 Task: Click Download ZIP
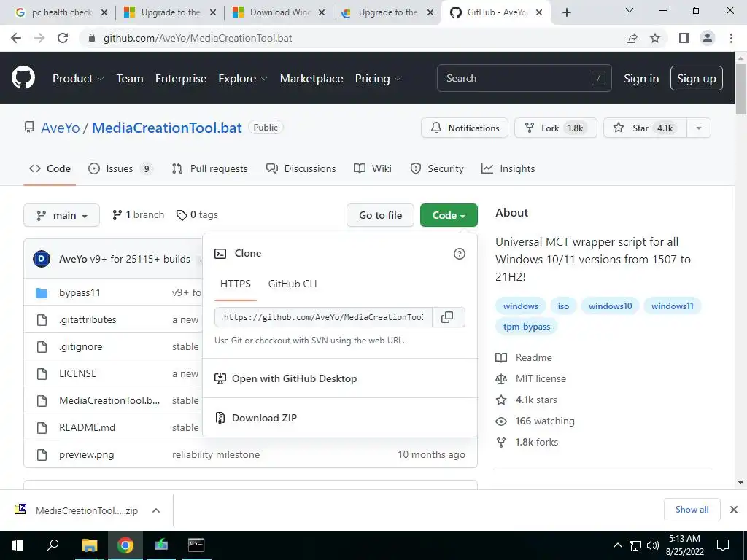click(264, 418)
